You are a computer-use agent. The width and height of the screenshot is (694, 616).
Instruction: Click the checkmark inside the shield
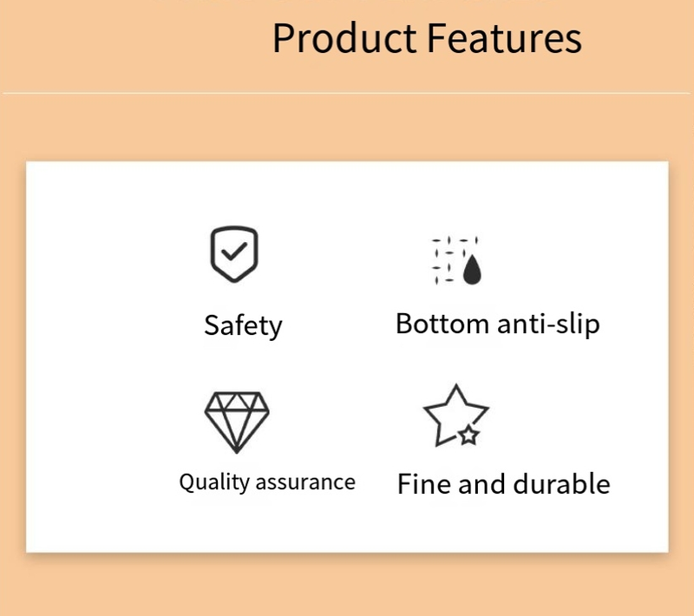(x=233, y=253)
